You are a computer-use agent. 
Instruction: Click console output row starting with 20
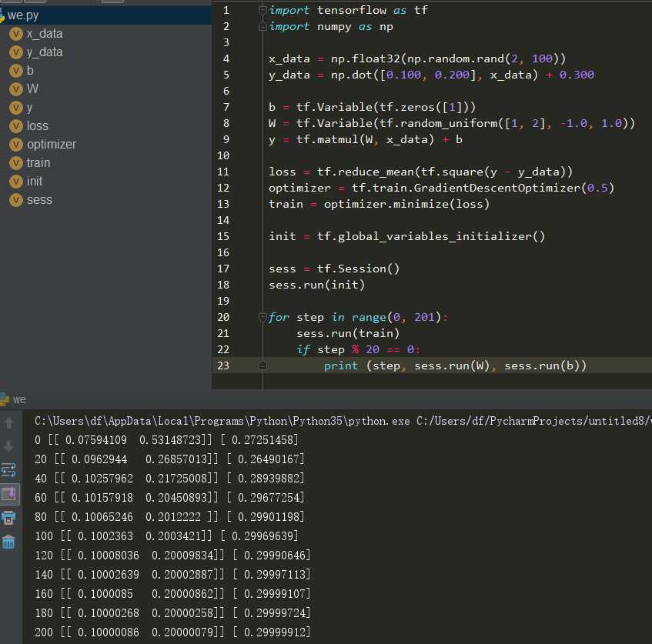click(x=169, y=459)
